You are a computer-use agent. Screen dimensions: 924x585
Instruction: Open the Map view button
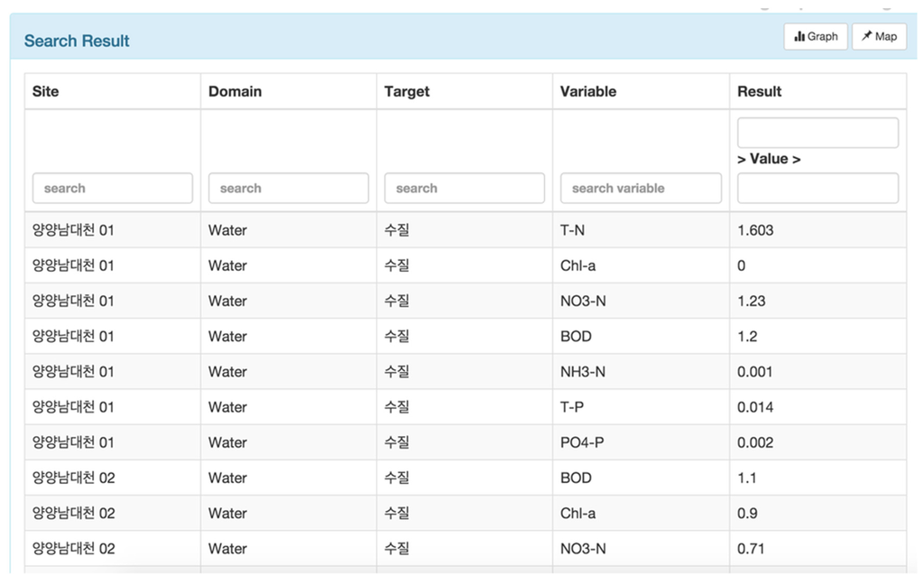(879, 37)
